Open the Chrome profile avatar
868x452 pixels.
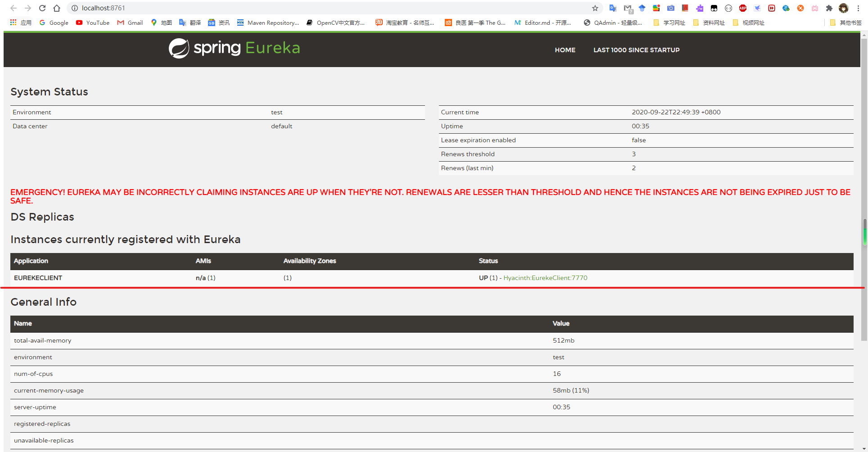click(844, 8)
